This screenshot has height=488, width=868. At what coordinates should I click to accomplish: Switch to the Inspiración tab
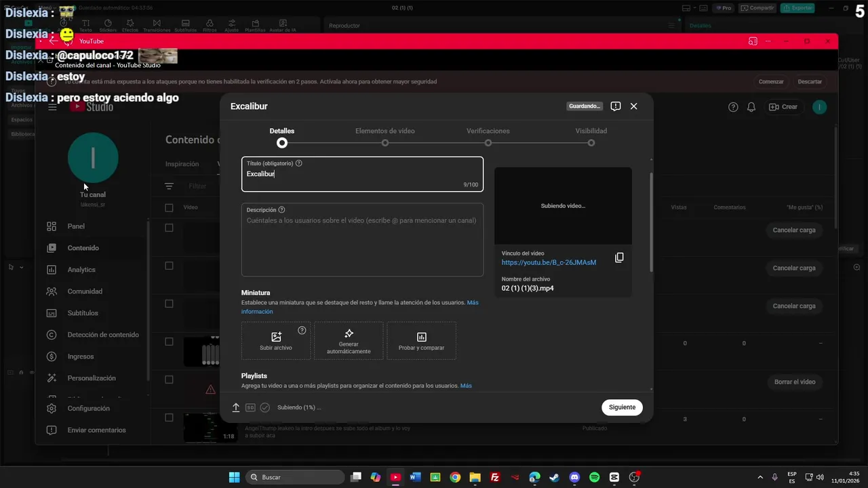[182, 164]
